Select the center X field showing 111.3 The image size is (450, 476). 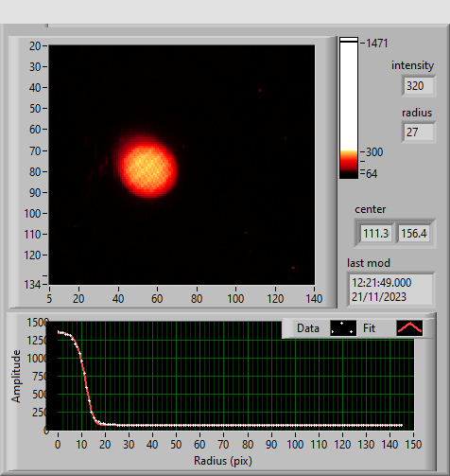tap(376, 234)
